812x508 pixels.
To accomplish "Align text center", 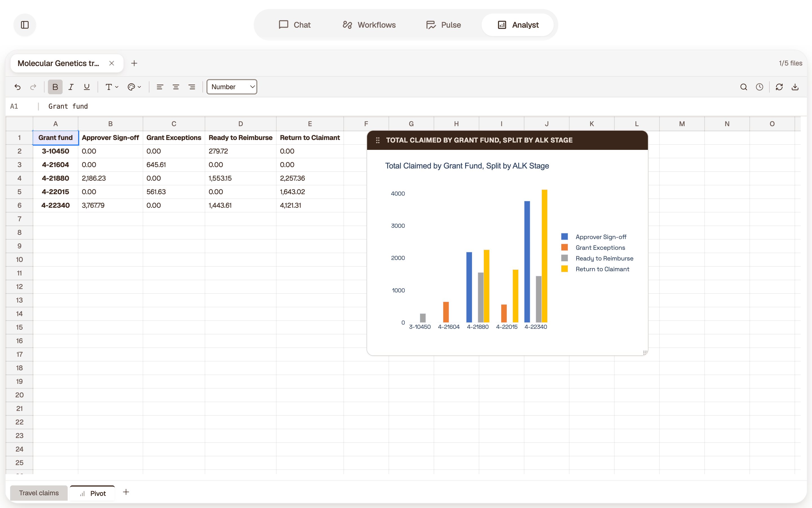I will click(175, 87).
